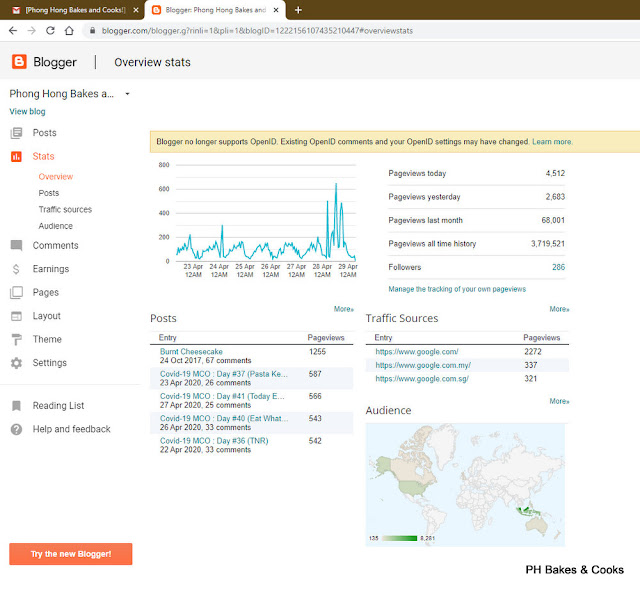Open https://www.google.com.my/ traffic source

(423, 365)
